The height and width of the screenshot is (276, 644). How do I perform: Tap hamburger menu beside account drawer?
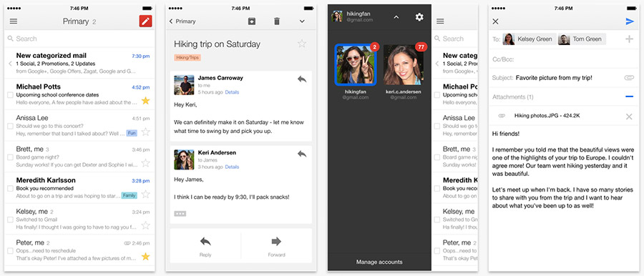coord(440,21)
